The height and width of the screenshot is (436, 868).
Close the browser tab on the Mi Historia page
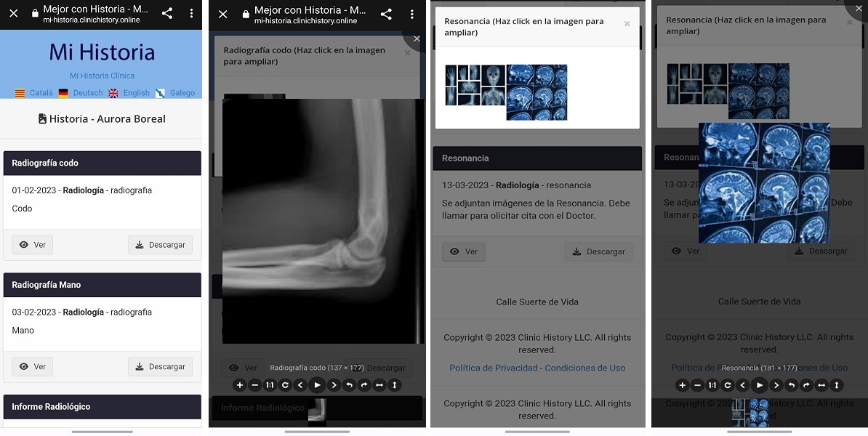click(x=13, y=13)
